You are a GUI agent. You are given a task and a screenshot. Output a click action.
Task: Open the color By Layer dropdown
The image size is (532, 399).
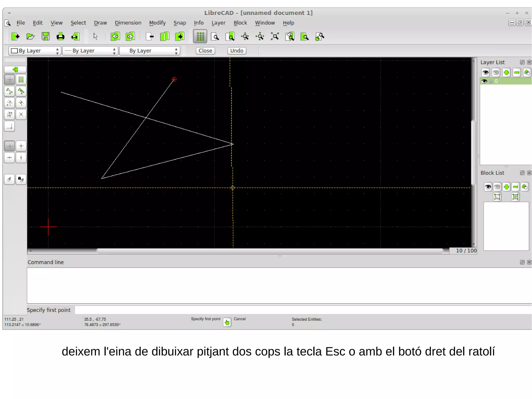35,51
